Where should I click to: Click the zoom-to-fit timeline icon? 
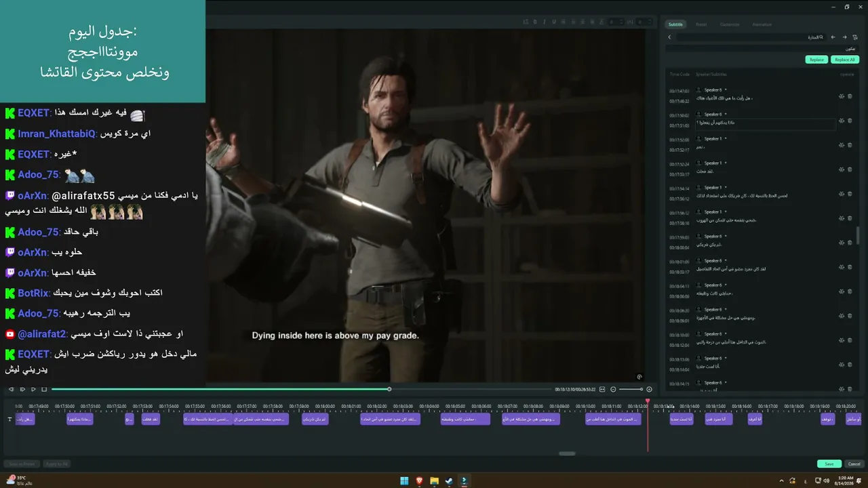pos(603,389)
